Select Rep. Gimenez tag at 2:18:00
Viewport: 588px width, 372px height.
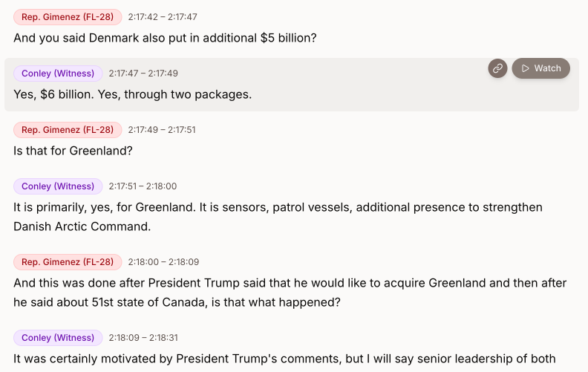[68, 262]
